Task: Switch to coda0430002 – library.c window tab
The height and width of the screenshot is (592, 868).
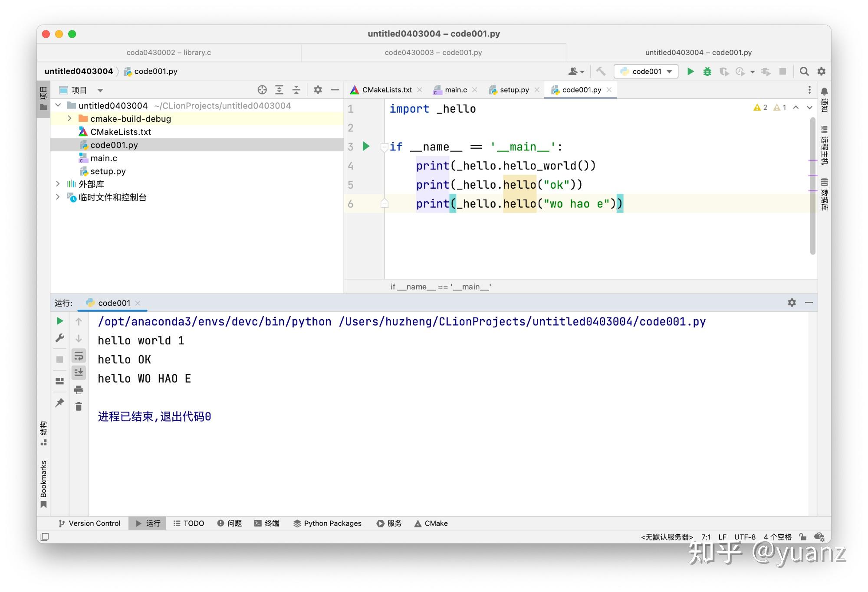Action: pyautogui.click(x=169, y=52)
